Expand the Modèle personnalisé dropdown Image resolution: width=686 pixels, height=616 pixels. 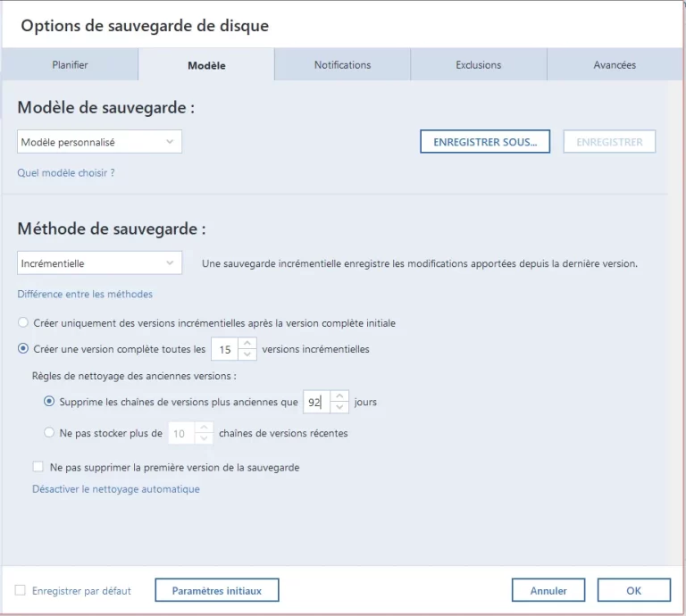(99, 142)
